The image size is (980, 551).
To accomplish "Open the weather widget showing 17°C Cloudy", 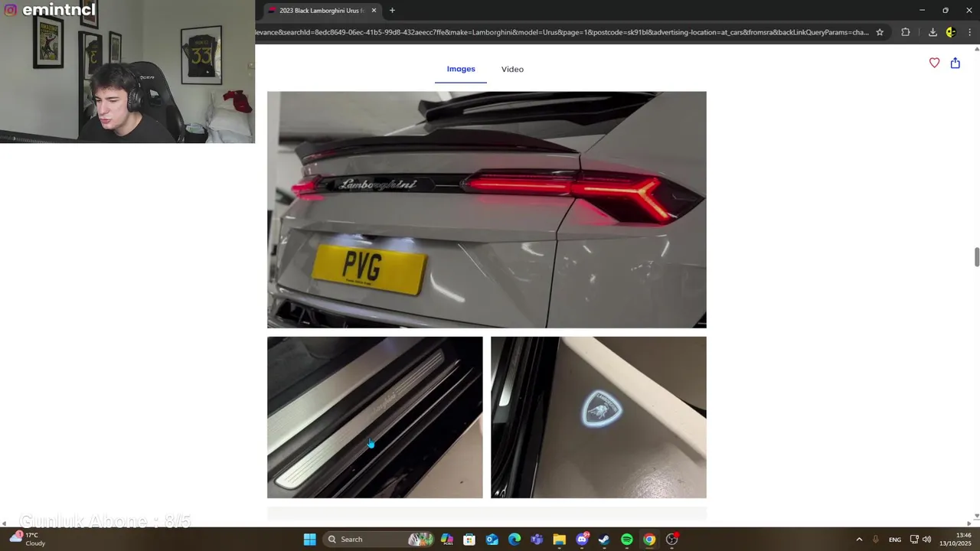I will [28, 540].
